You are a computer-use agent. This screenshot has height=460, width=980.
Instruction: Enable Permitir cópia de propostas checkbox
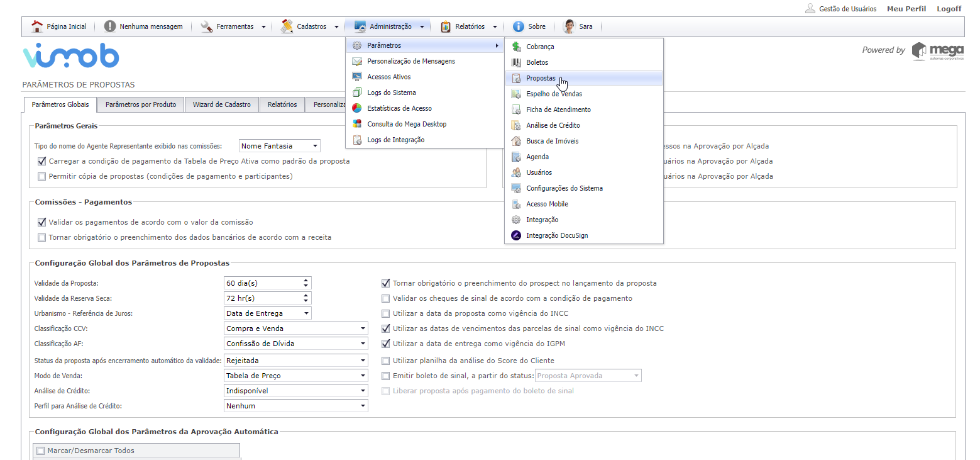click(x=42, y=176)
